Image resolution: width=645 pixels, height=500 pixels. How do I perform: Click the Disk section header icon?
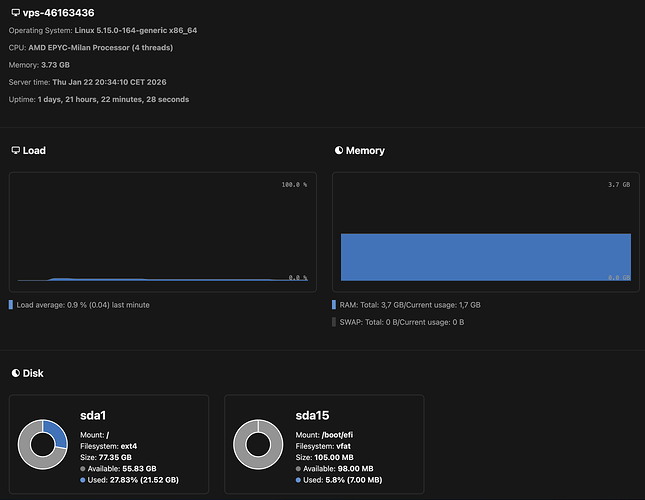[15, 373]
